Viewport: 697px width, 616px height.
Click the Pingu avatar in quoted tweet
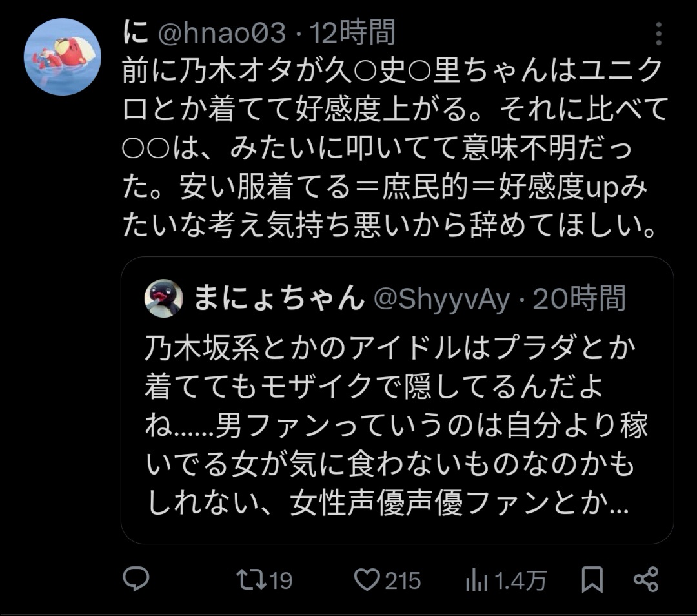[x=163, y=299]
